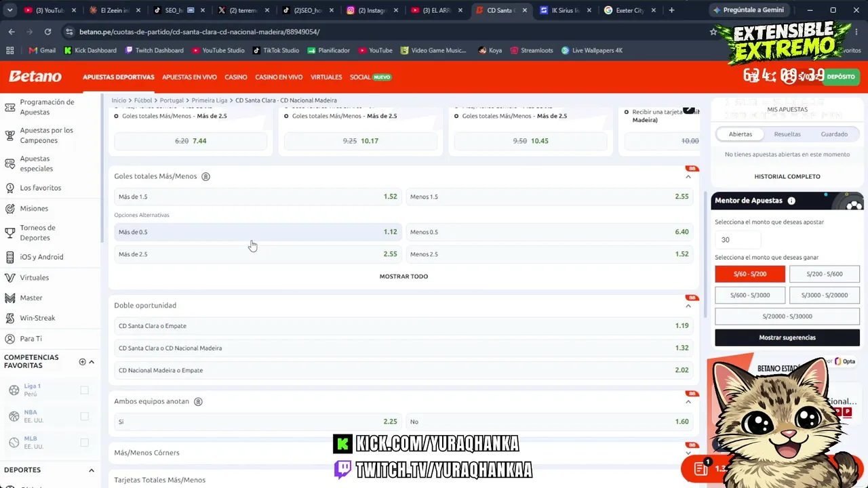Open the Kick Dashboard bookmark
This screenshot has width=868, height=488.
[90, 50]
